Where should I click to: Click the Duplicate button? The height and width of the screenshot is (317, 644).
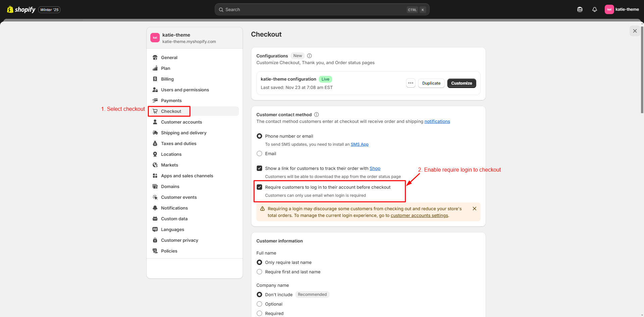coord(431,83)
